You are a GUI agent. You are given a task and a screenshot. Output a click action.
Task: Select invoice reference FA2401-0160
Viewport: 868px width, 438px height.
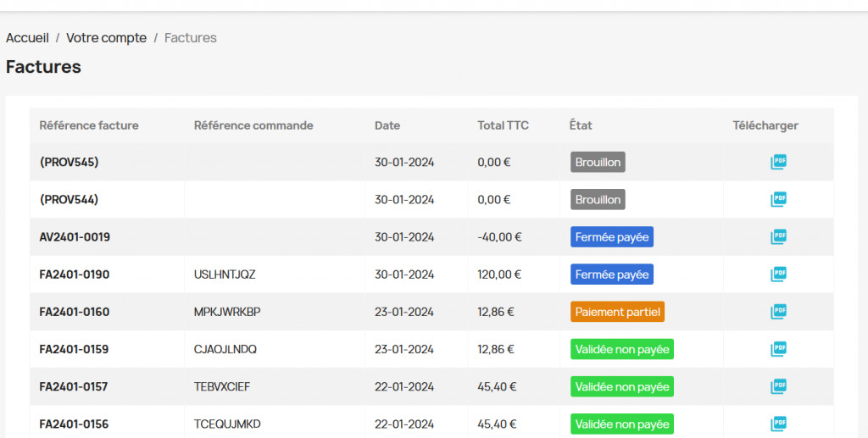coord(75,312)
